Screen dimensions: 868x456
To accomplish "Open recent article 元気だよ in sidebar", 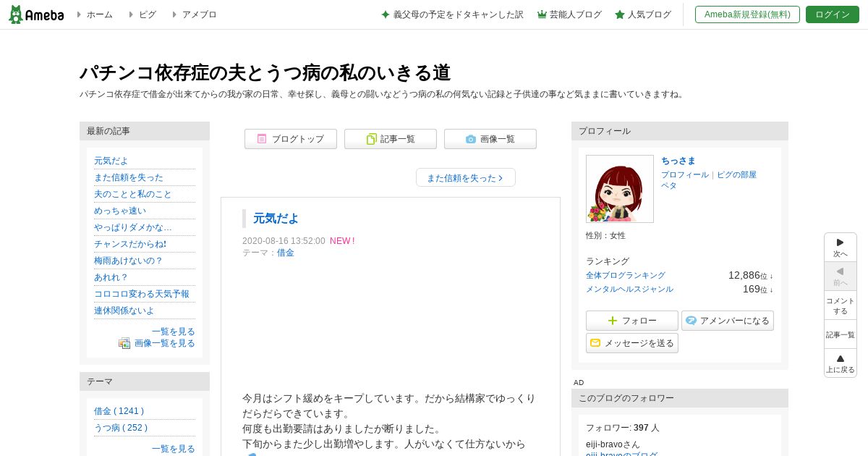I will [111, 161].
